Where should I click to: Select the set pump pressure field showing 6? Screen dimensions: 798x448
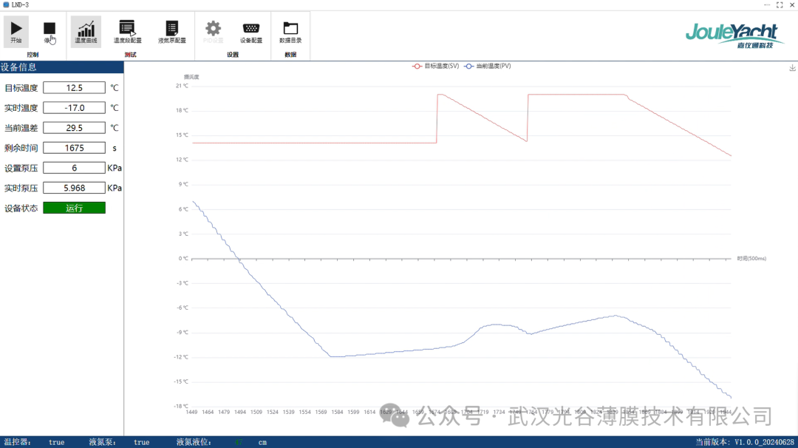(74, 168)
